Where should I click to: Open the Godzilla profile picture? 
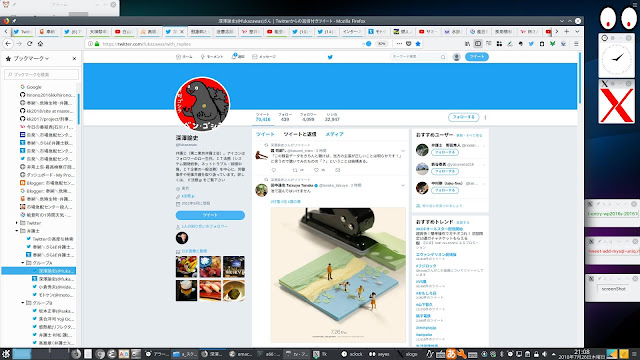202,104
